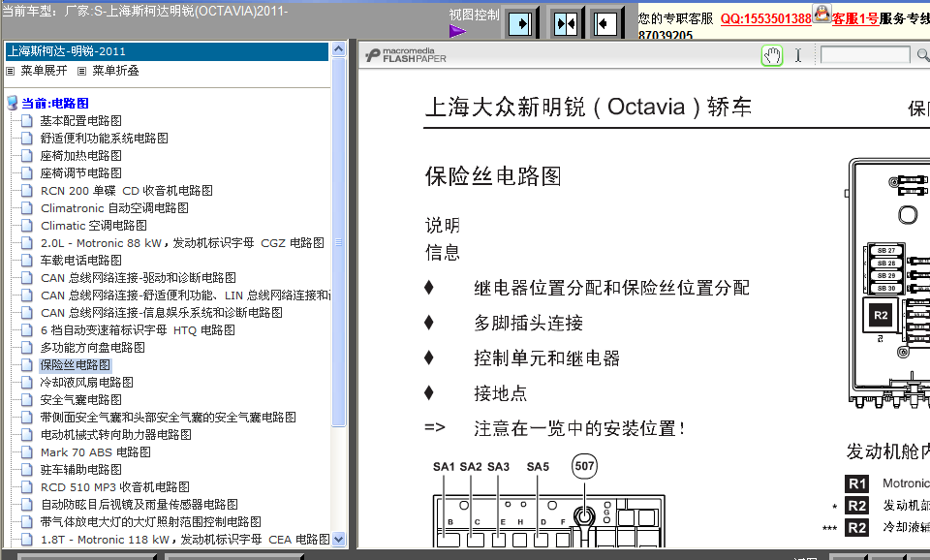The height and width of the screenshot is (560, 930).
Task: Open 电动机械式转向助力器电路图
Action: (x=115, y=435)
